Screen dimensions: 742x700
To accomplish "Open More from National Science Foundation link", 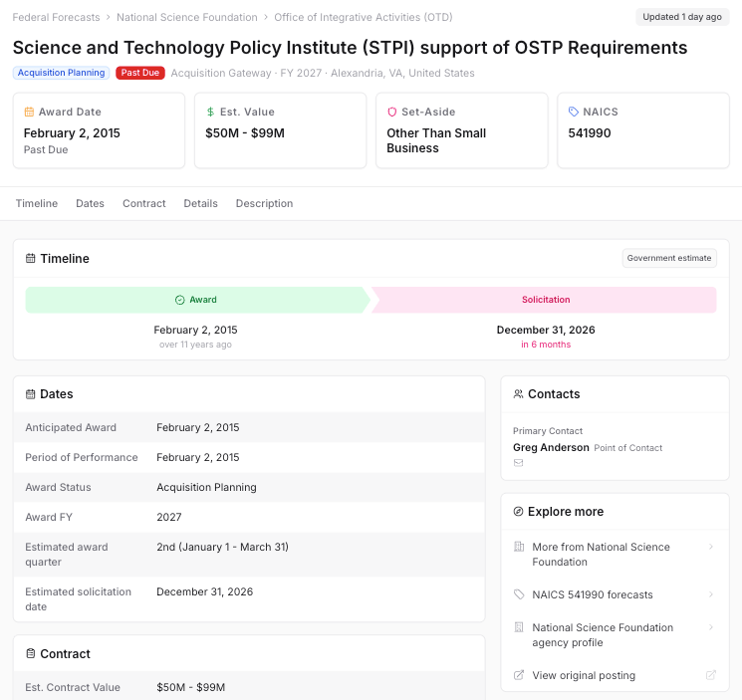I will (x=615, y=555).
